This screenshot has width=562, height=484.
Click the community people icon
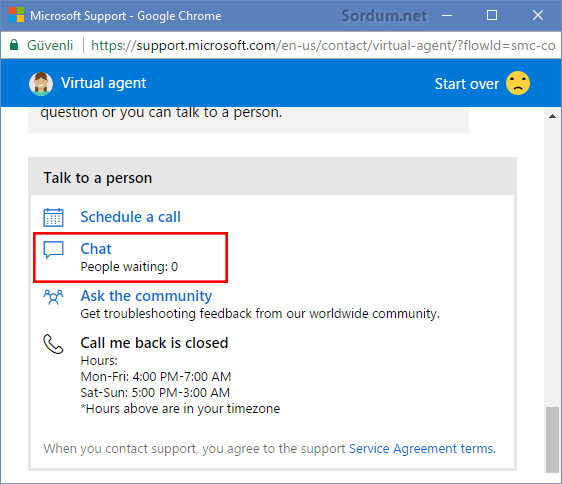(x=53, y=297)
